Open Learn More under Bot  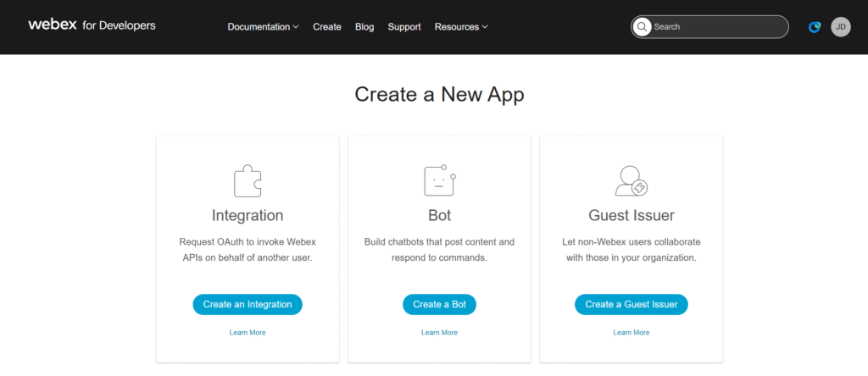coord(440,332)
